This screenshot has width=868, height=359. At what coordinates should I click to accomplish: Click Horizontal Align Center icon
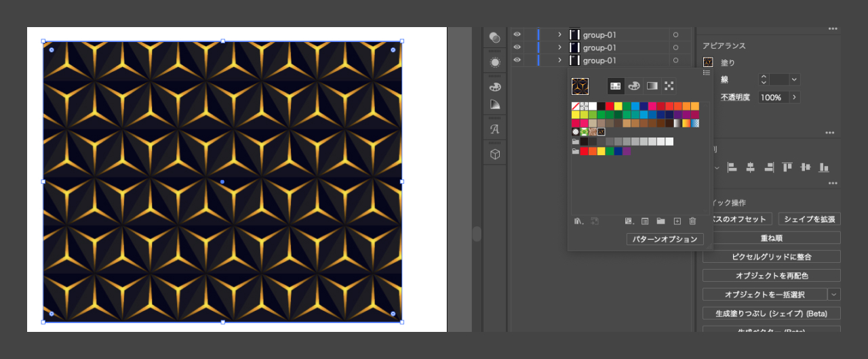[750, 167]
